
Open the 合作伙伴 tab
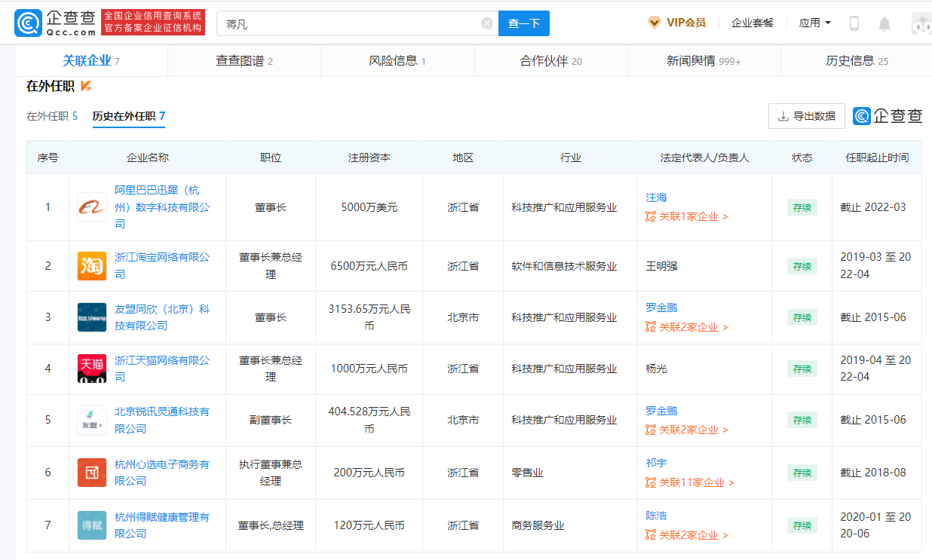click(x=551, y=61)
